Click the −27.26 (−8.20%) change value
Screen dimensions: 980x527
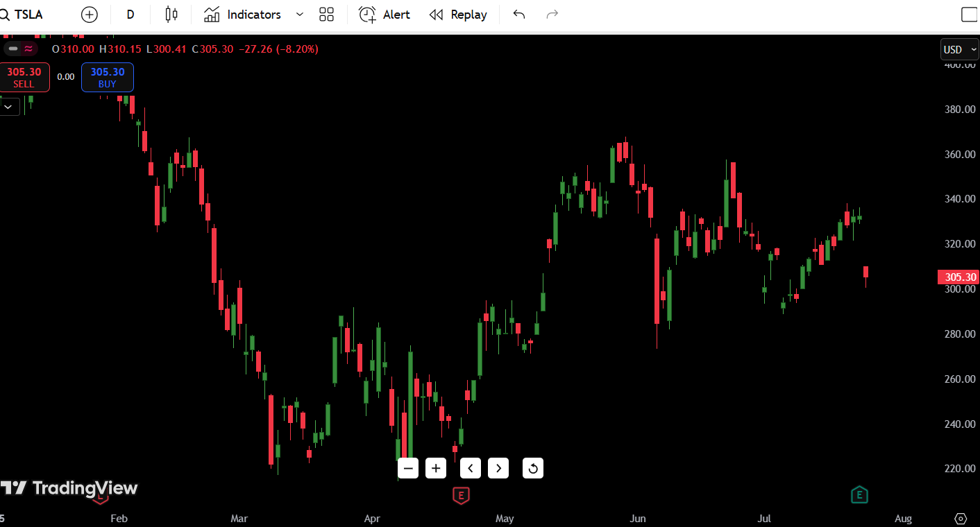pyautogui.click(x=278, y=49)
